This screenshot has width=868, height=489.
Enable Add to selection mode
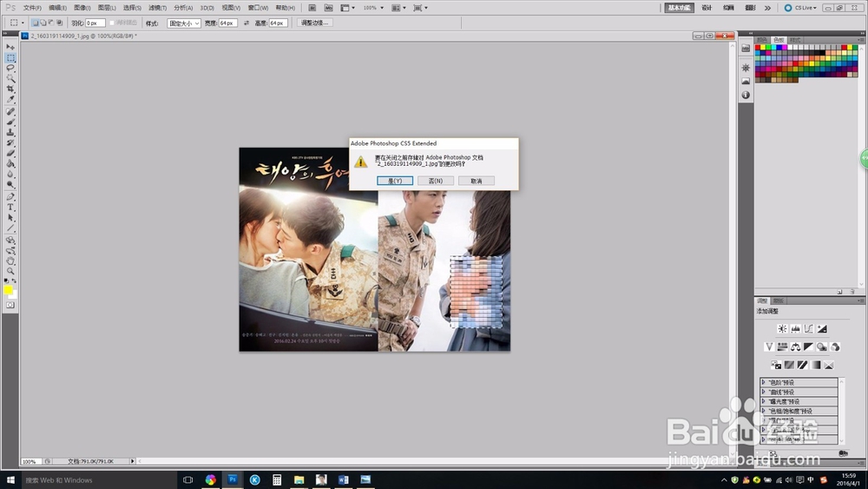[43, 23]
